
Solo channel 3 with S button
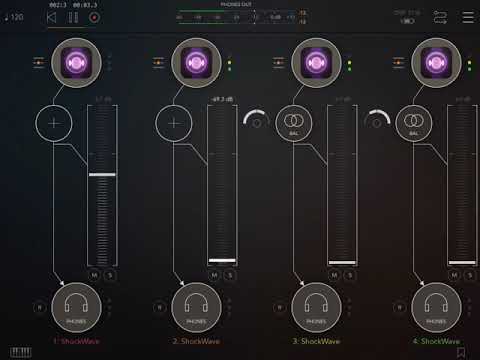[350, 275]
